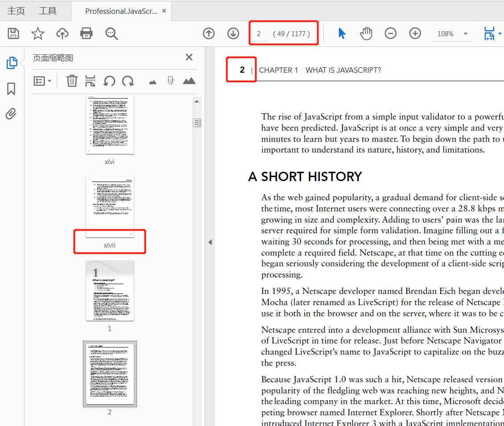Click the xlvii page label
The width and height of the screenshot is (504, 426).
(110, 245)
